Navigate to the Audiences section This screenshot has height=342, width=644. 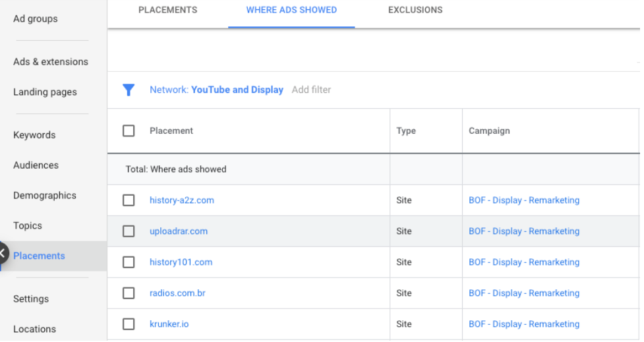click(x=36, y=165)
